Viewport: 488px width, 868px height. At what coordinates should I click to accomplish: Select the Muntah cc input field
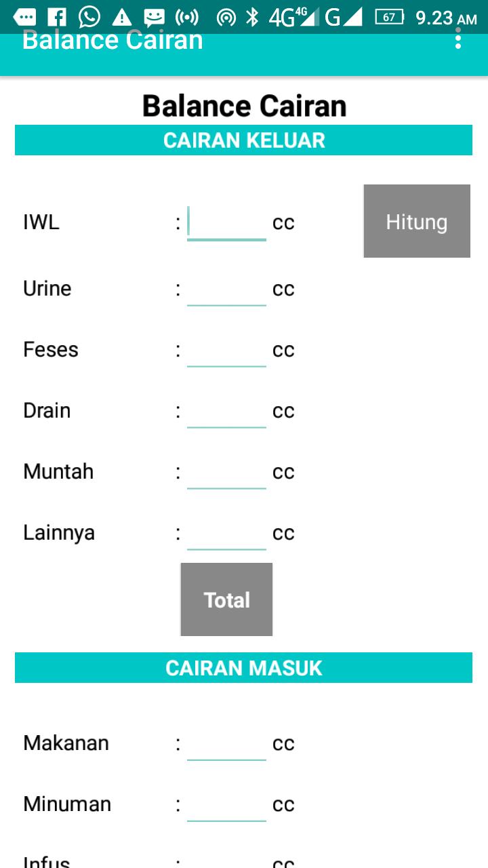tap(226, 472)
